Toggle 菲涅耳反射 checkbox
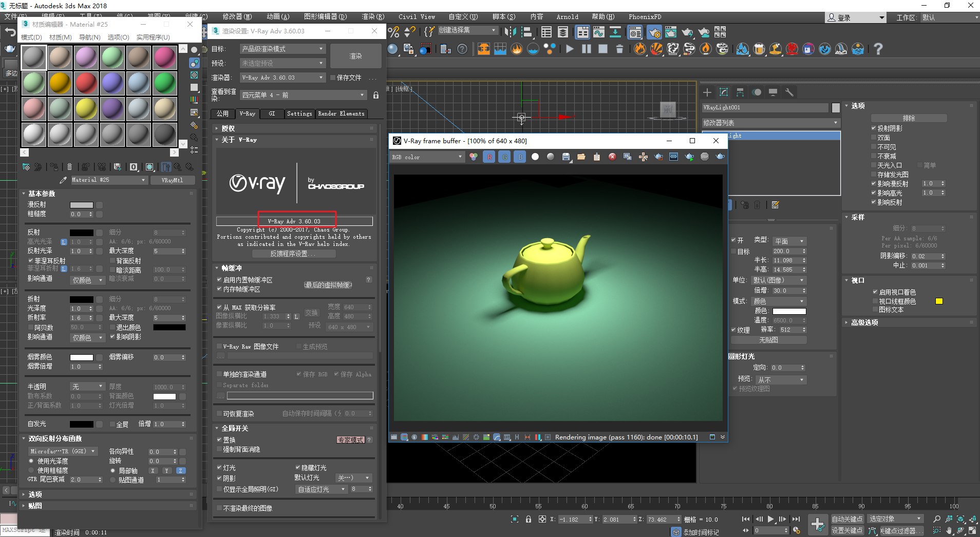 [31, 261]
